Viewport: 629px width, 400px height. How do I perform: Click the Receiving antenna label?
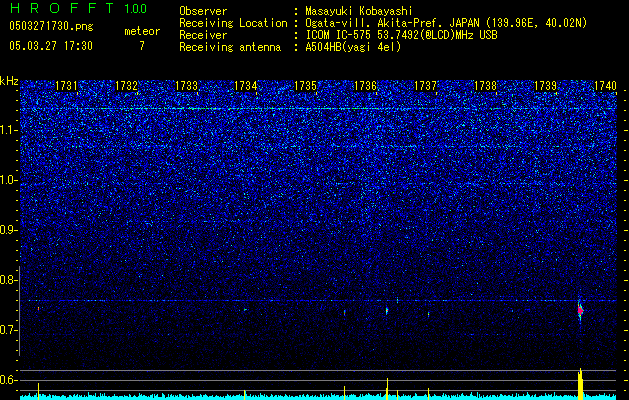230,47
